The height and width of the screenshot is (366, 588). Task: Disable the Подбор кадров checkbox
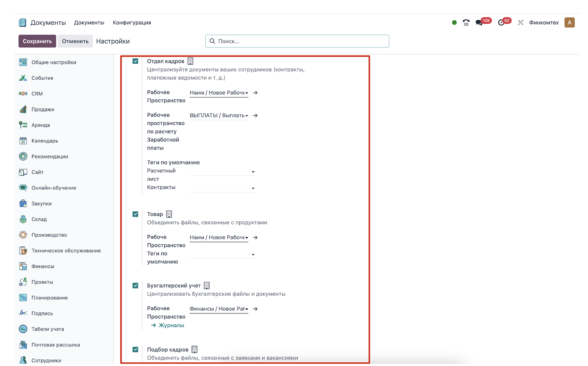(135, 350)
